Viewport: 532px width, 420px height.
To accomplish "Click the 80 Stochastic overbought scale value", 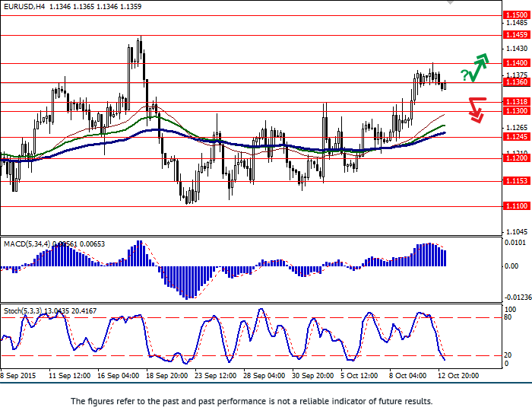I will [508, 317].
